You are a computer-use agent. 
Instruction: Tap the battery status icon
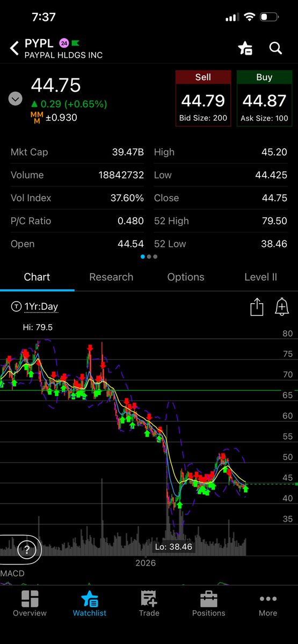pos(268,17)
